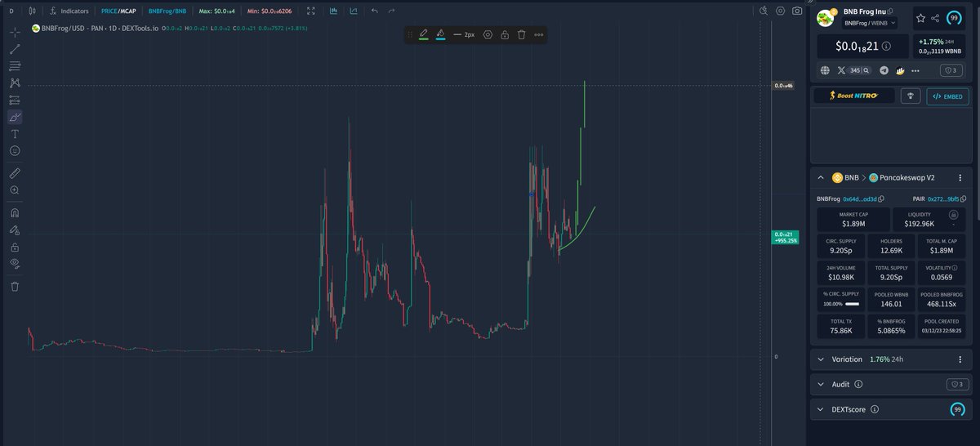
Task: Open the emoji icons tool
Action: pos(15,151)
